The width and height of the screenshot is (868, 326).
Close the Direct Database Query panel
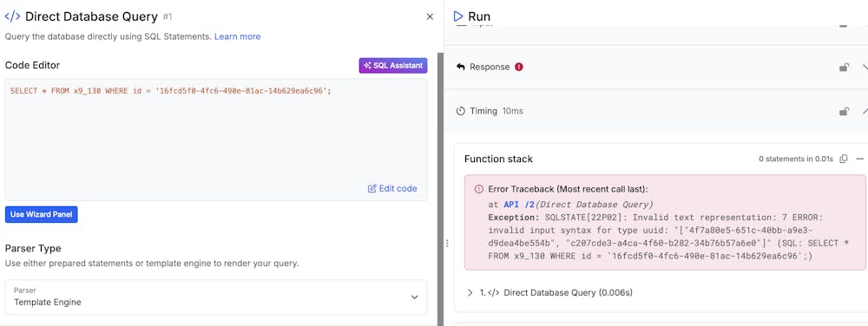pyautogui.click(x=430, y=17)
